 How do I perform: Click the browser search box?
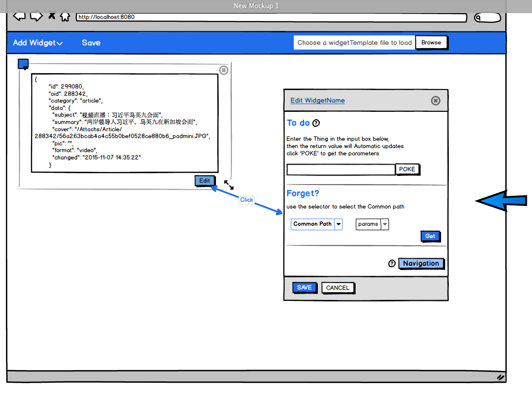[x=487, y=18]
